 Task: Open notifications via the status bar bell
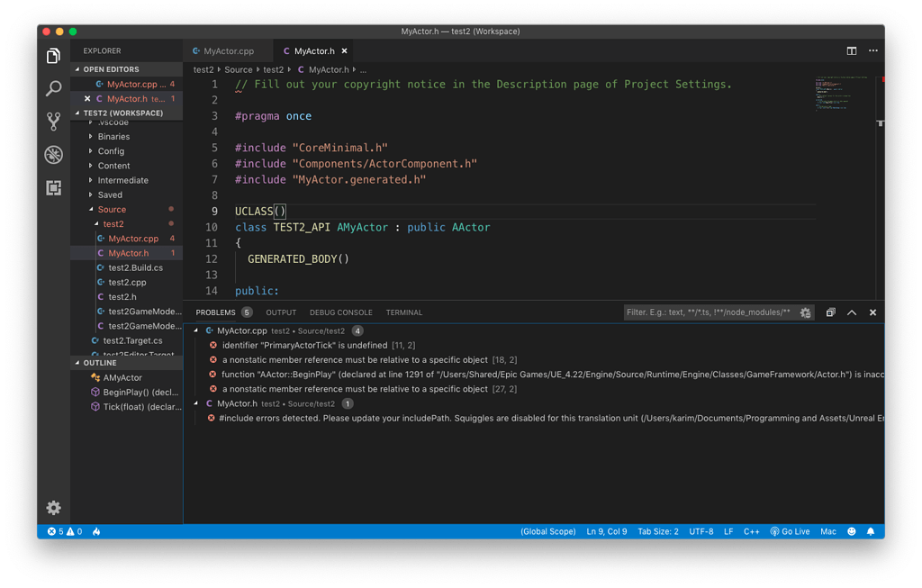(870, 531)
